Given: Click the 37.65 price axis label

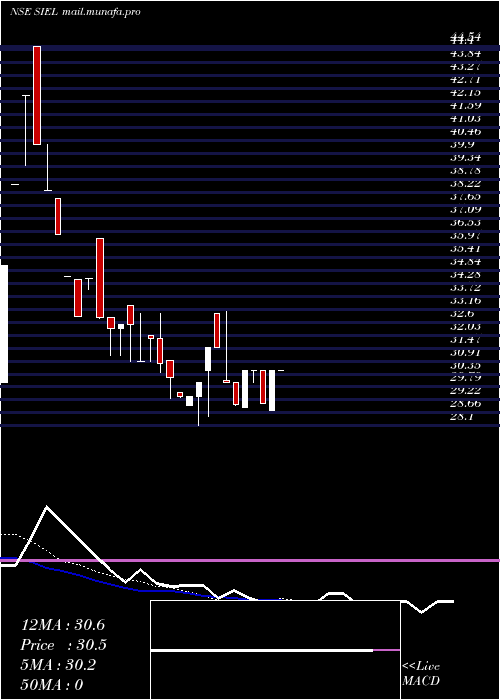Looking at the screenshot, I should coord(465,196).
